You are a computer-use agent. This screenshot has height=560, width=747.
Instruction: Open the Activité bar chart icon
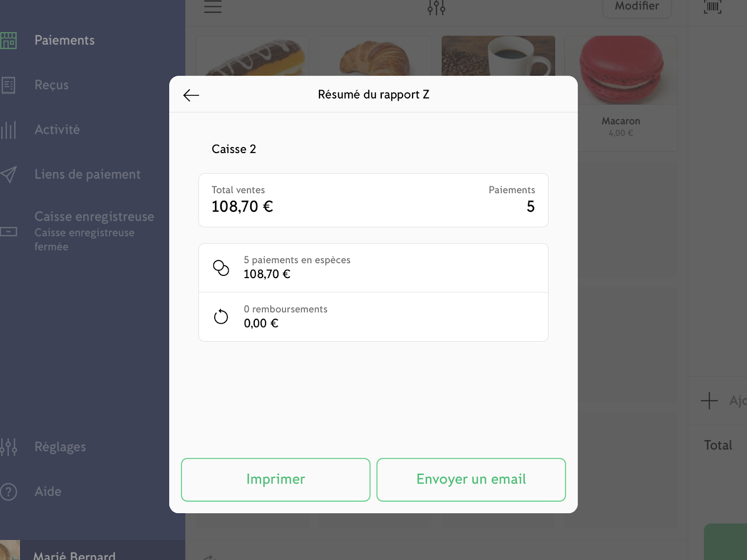tap(8, 130)
